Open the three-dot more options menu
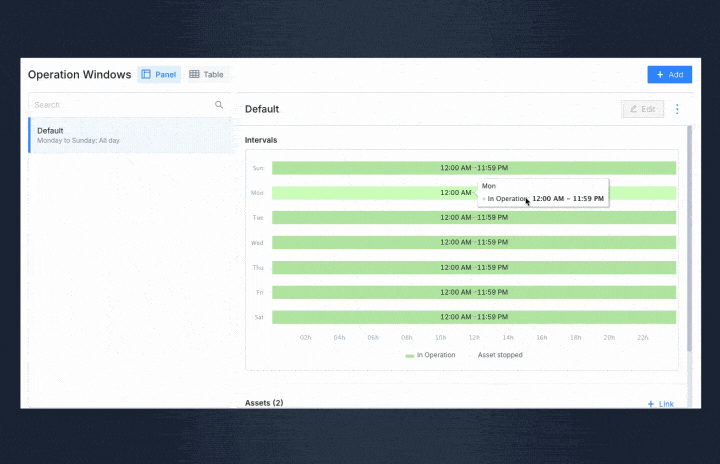 pos(677,109)
